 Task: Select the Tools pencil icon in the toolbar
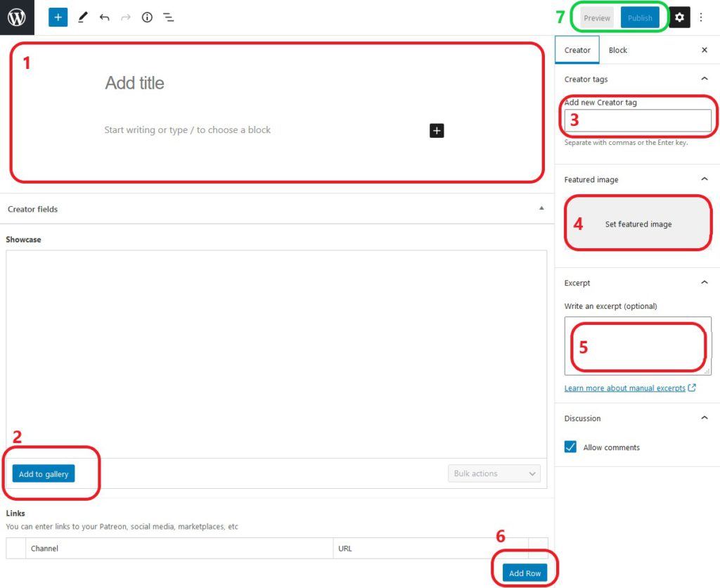(x=82, y=17)
